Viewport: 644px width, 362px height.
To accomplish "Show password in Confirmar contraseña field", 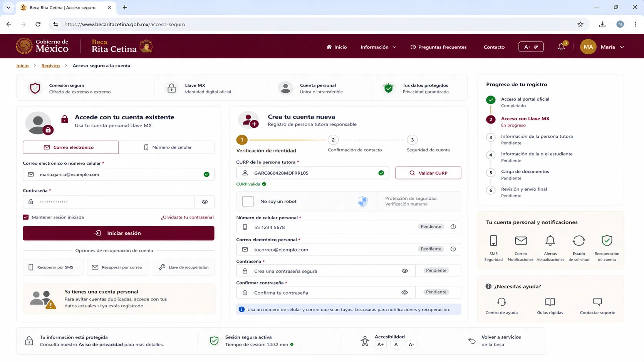I will pyautogui.click(x=404, y=292).
